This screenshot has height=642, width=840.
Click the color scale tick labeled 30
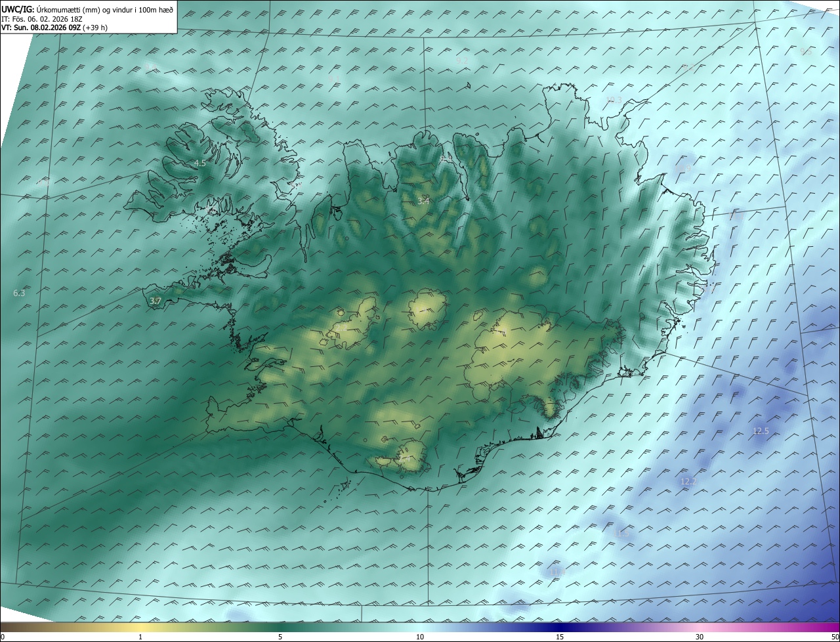click(700, 637)
